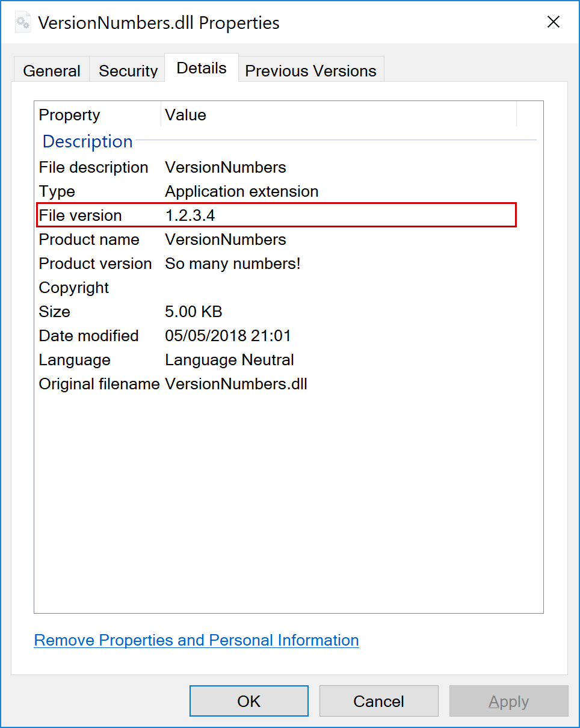Select the File version row label
The image size is (580, 728).
[81, 215]
